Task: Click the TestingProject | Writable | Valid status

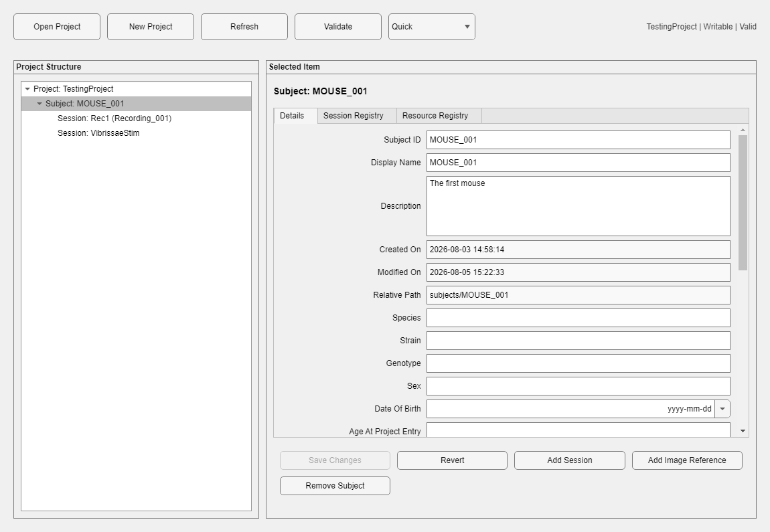Action: [x=701, y=27]
